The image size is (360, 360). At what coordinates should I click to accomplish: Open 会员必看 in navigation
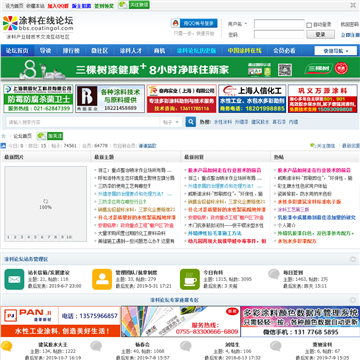point(284,51)
